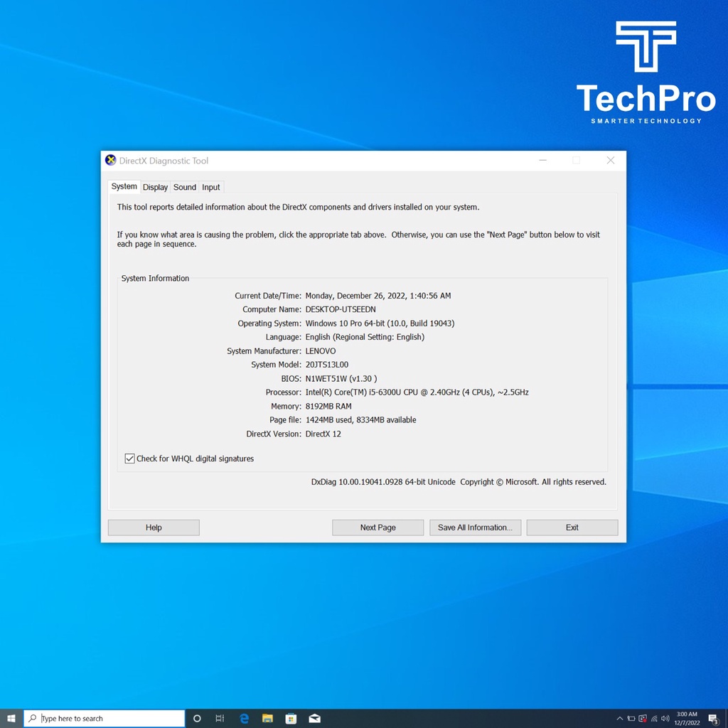
Task: Click the Next Page button
Action: tap(378, 528)
